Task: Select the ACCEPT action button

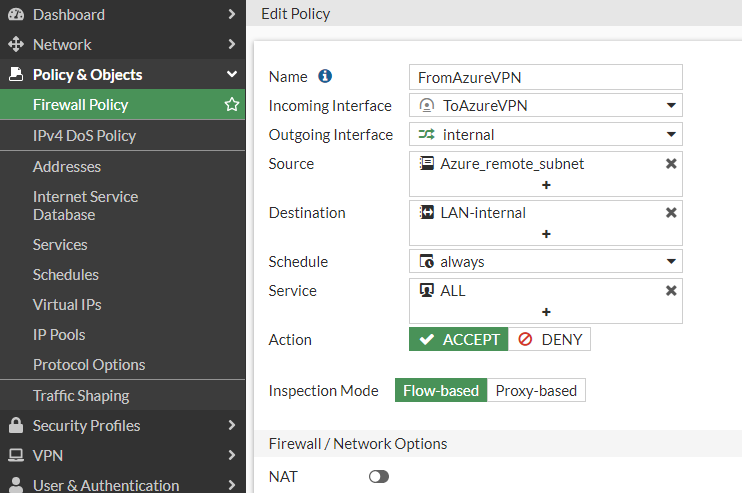Action: [x=459, y=339]
